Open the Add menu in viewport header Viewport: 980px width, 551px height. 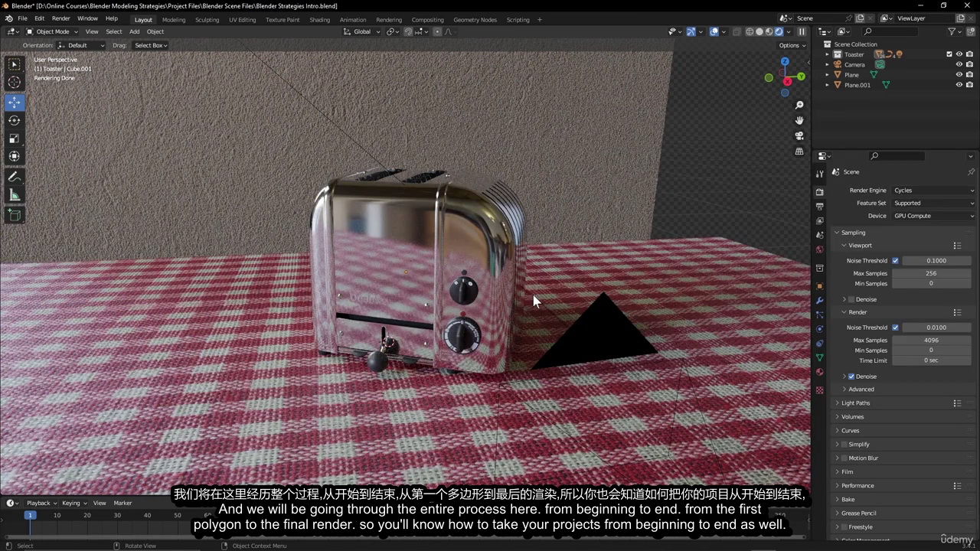(134, 32)
